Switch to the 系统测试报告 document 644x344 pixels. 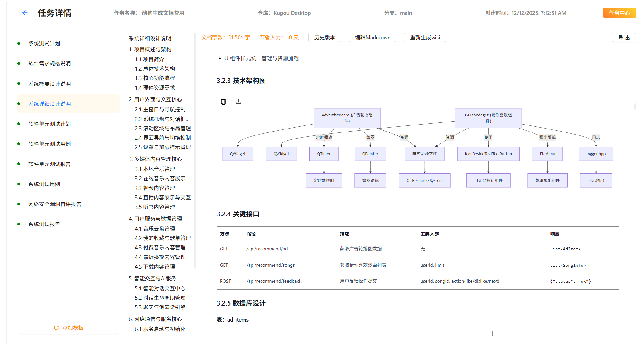[44, 224]
